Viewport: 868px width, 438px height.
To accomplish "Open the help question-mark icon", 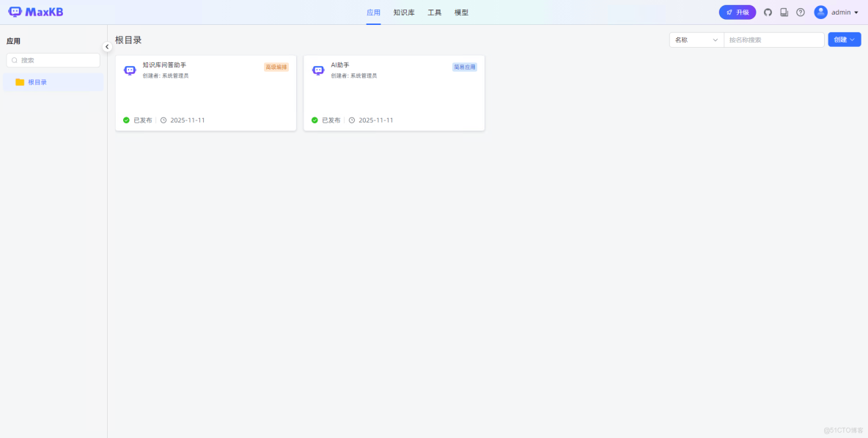I will coord(800,12).
